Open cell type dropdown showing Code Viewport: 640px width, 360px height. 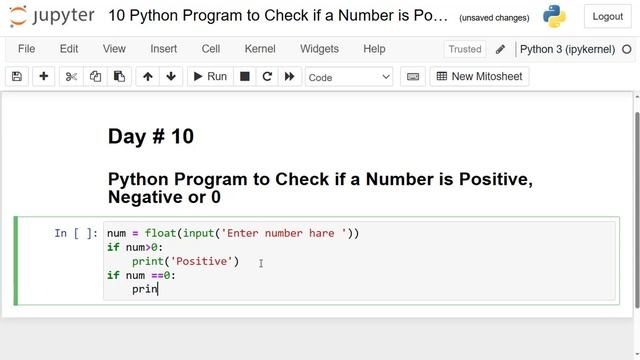[x=349, y=77]
